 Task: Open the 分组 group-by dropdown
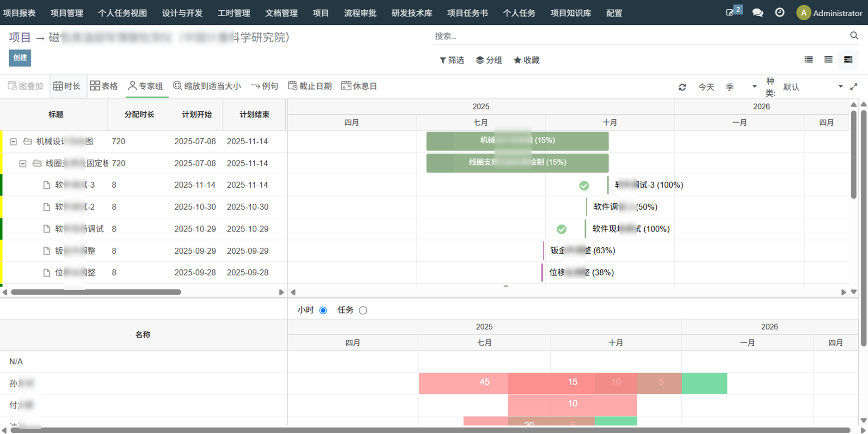click(489, 60)
